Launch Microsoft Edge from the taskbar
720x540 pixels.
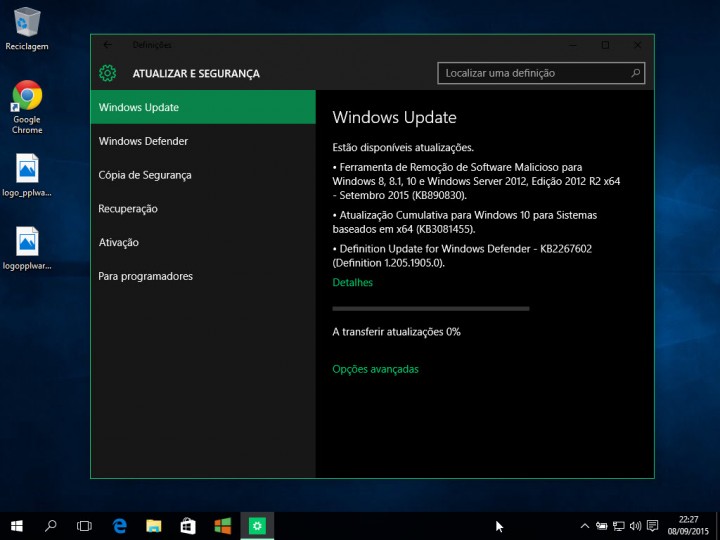pyautogui.click(x=120, y=526)
